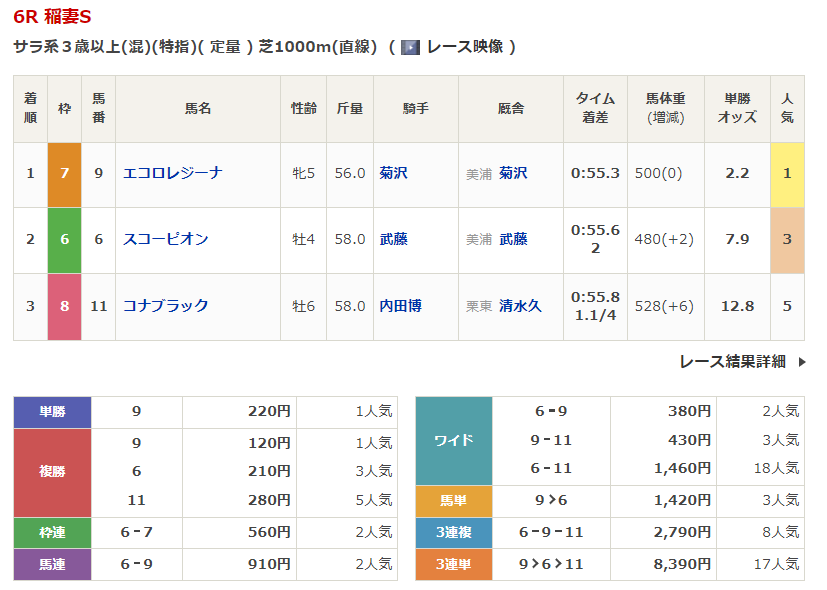The image size is (827, 590).
Task: Click the 0:55.3 winning time
Action: pos(595,173)
